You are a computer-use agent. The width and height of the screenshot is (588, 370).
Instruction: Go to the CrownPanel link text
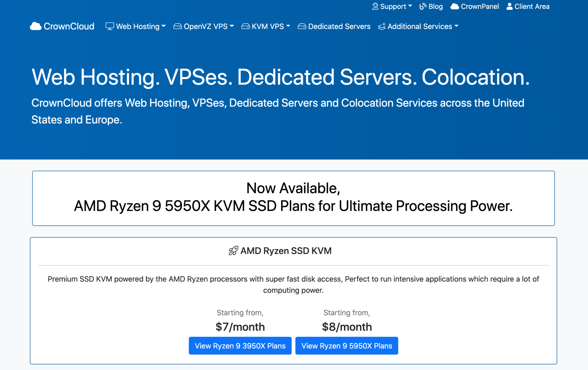click(480, 6)
